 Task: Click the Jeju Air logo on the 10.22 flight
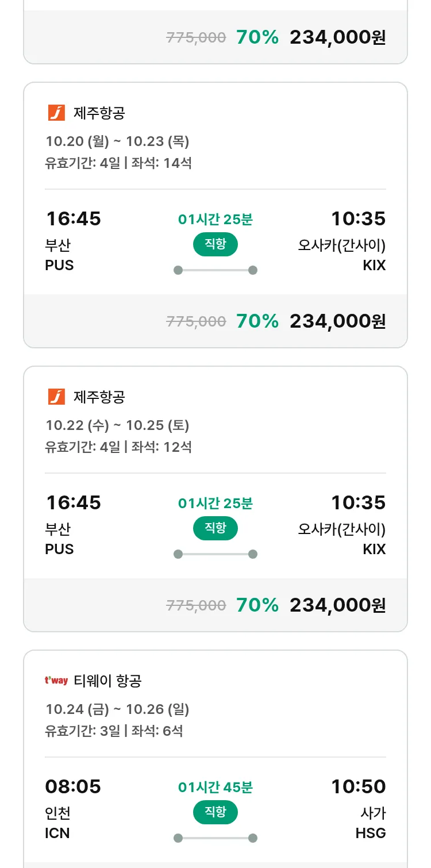click(56, 397)
